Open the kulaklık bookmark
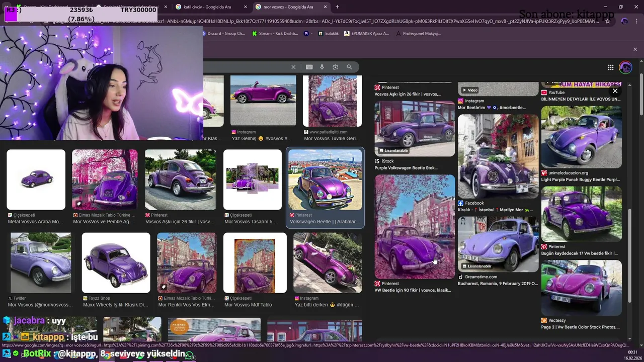Screen dimensions: 644x362 coord(329,34)
